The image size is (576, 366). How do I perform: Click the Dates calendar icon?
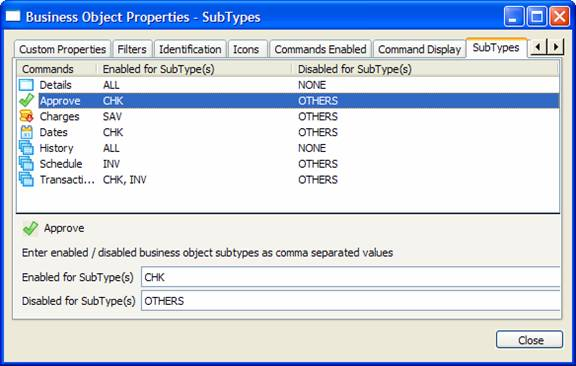26,132
